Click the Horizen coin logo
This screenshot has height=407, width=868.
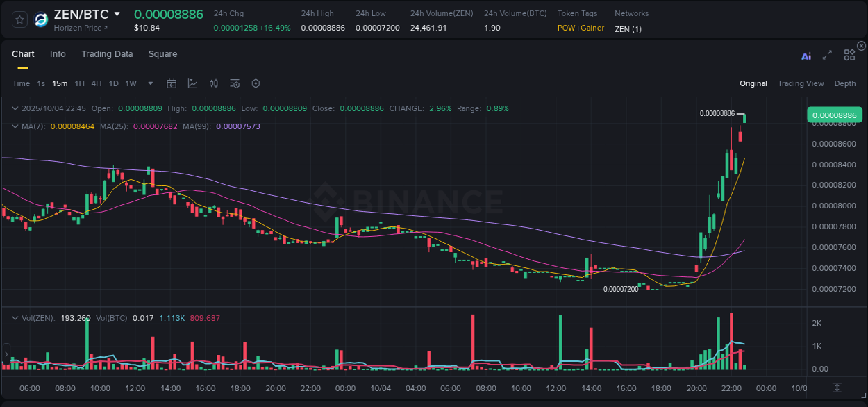40,19
